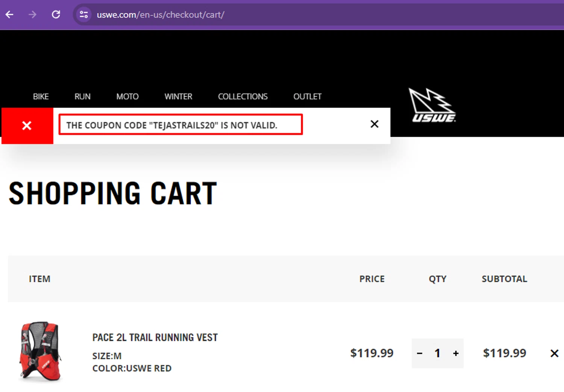
Task: Click the invalid coupon code message
Action: [172, 125]
